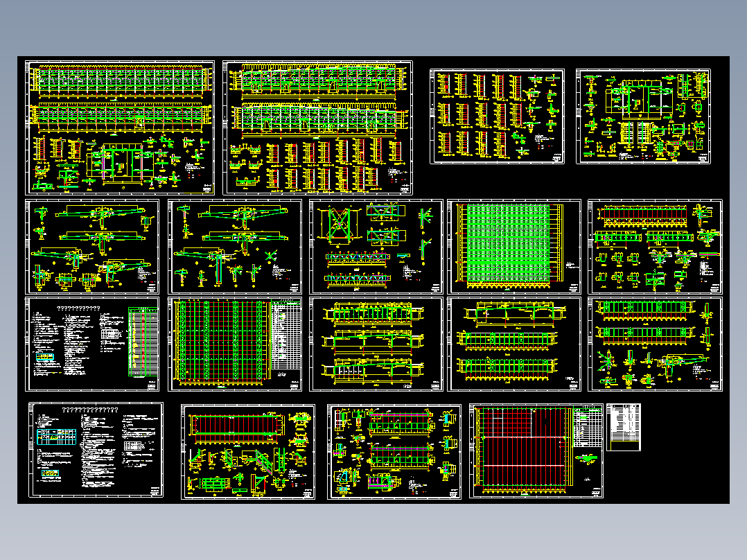
Task: Click the third-row rightmost sheet with two green elevations
Action: click(655, 344)
